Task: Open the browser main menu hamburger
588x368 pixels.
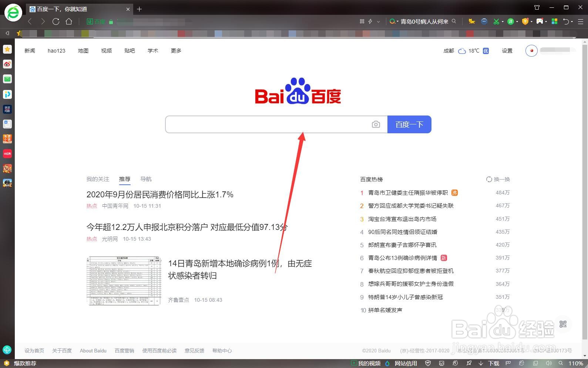Action: coord(581,21)
